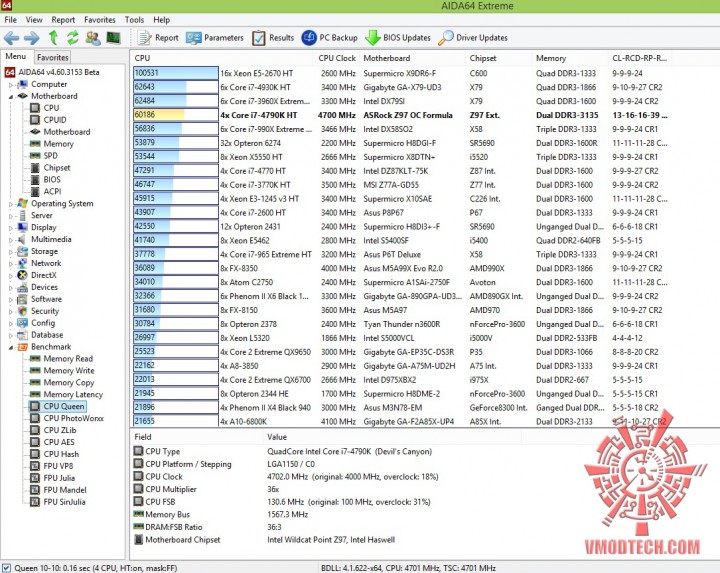
Task: Open the Report toolbar button
Action: click(x=158, y=38)
